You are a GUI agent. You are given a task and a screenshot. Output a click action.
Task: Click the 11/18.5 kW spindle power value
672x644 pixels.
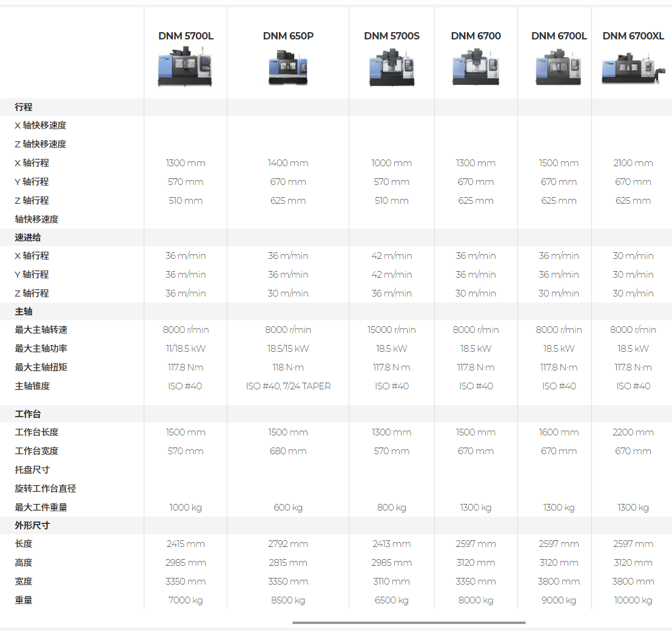point(186,349)
